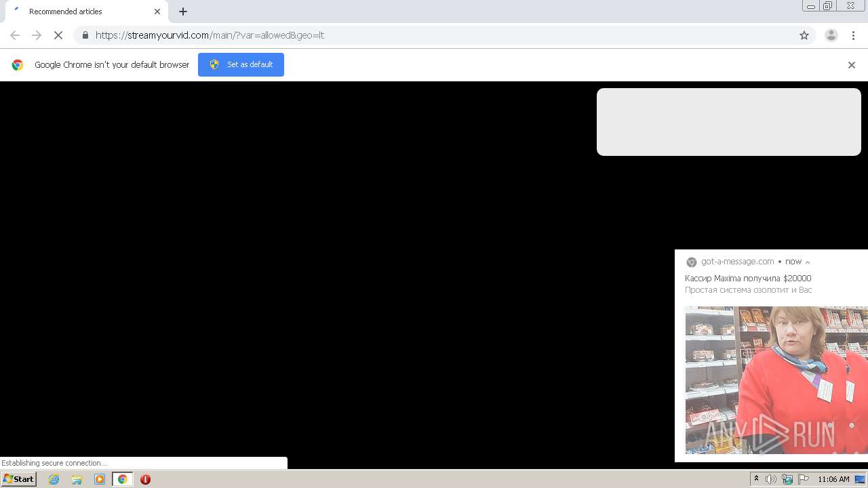The image size is (868, 488).
Task: Bookmark this page with the star
Action: (x=804, y=35)
